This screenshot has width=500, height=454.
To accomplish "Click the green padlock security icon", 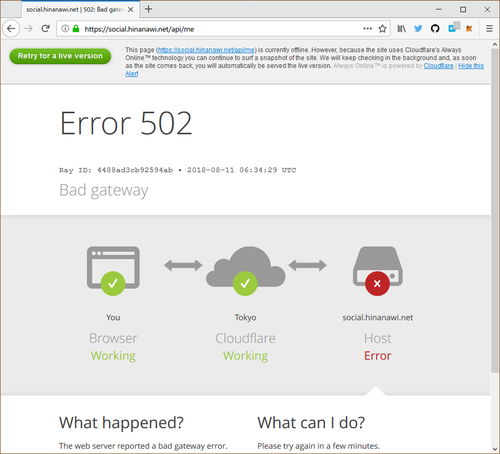I will pos(76,29).
